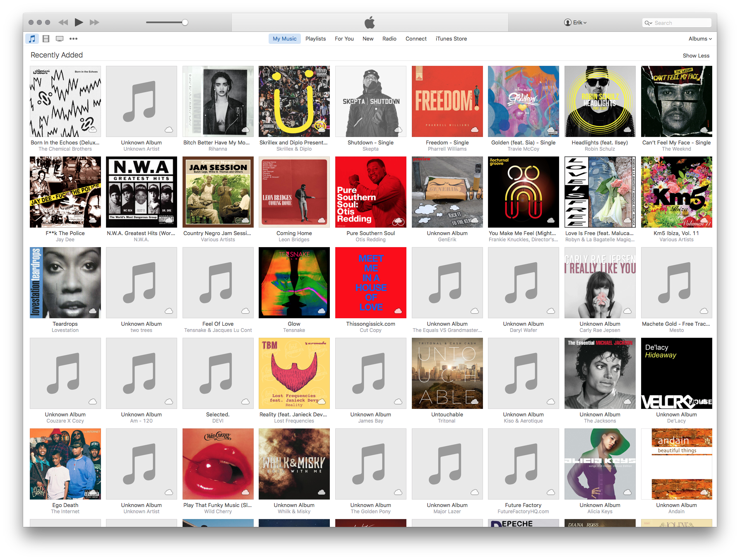The width and height of the screenshot is (740, 560).
Task: Click cloud icon on Major Lazer album
Action: click(475, 492)
